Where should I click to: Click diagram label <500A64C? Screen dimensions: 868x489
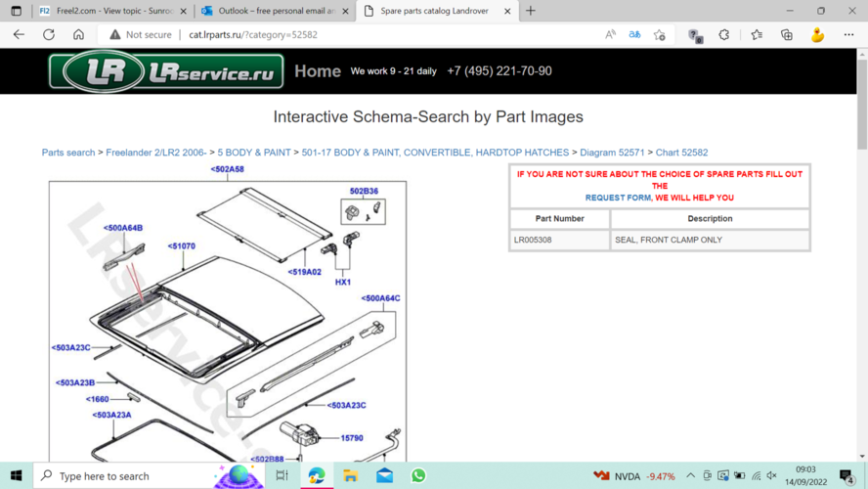click(380, 298)
